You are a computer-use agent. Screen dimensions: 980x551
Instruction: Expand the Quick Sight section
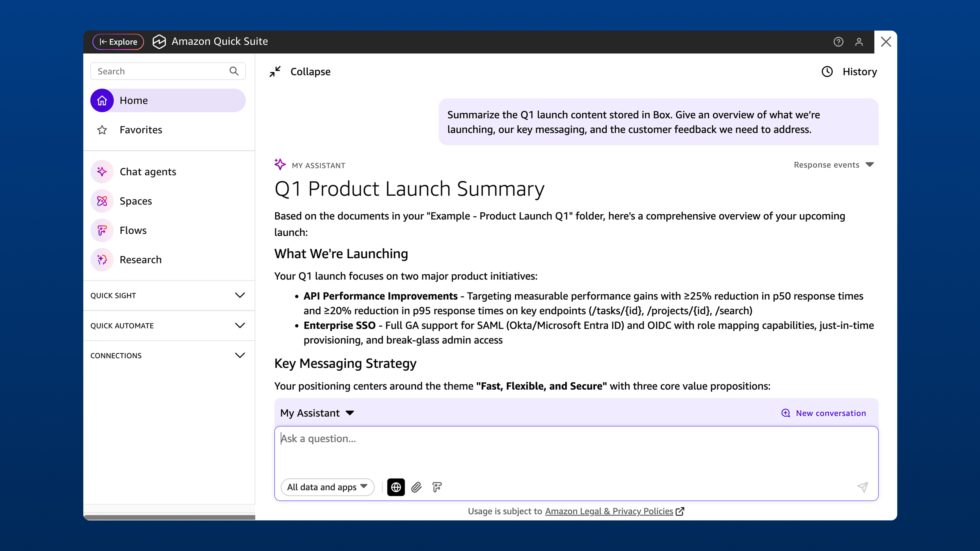[240, 295]
